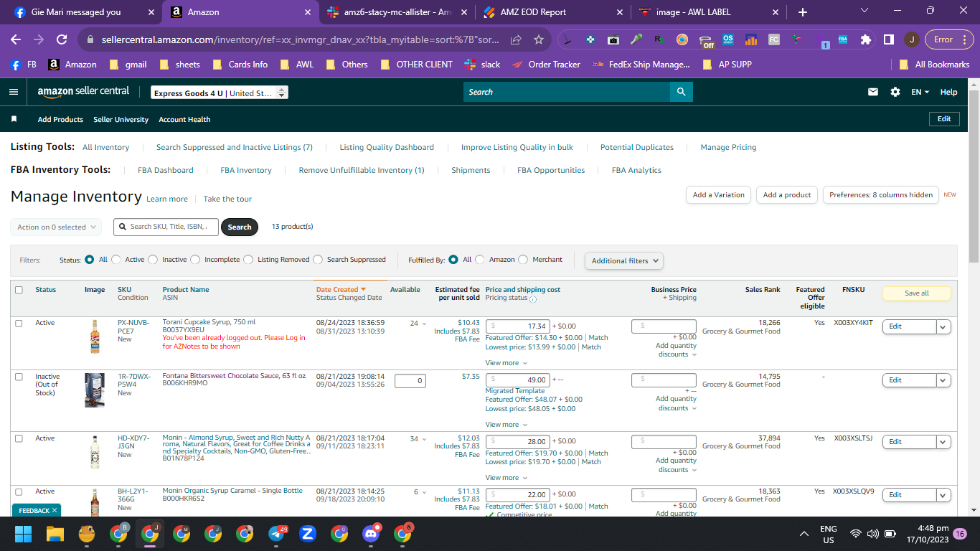Select the Search Suppressed radio filter
980x551 pixels.
[x=318, y=260]
